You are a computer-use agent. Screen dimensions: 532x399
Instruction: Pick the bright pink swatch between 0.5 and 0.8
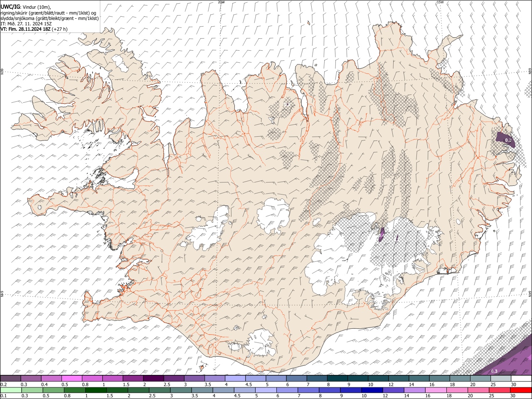[x=71, y=378]
